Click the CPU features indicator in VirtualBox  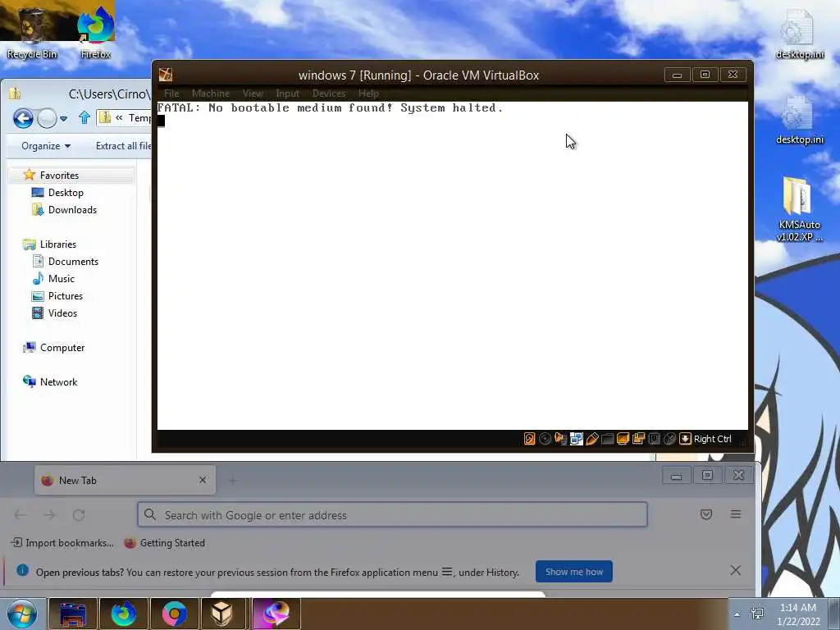pyautogui.click(x=654, y=439)
